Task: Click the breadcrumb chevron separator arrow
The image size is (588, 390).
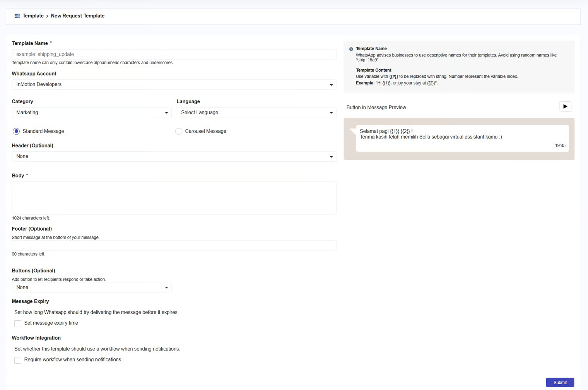Action: [47, 16]
